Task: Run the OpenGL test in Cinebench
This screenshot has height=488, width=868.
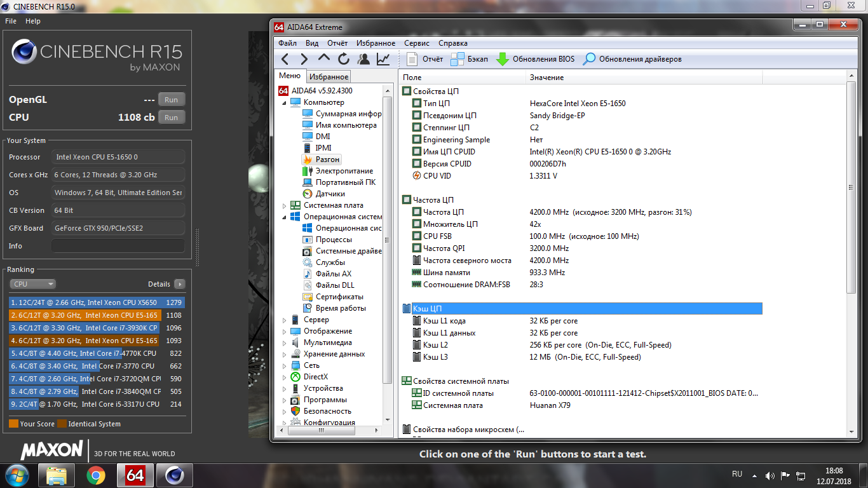Action: click(172, 100)
